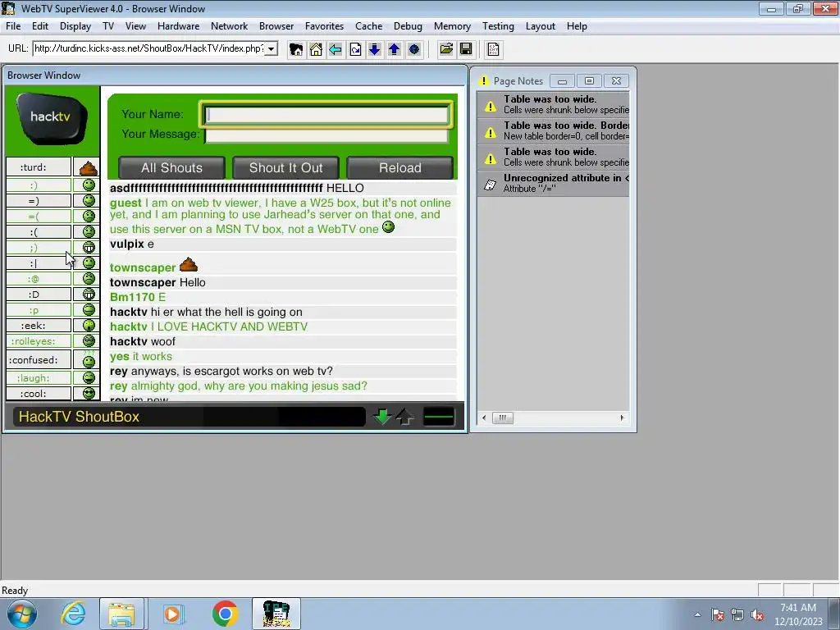Insert the =) smiley emoticon icon

click(89, 200)
